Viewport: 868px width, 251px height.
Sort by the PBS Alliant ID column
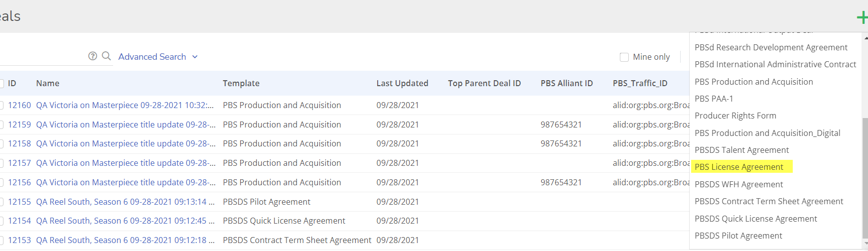click(x=567, y=83)
